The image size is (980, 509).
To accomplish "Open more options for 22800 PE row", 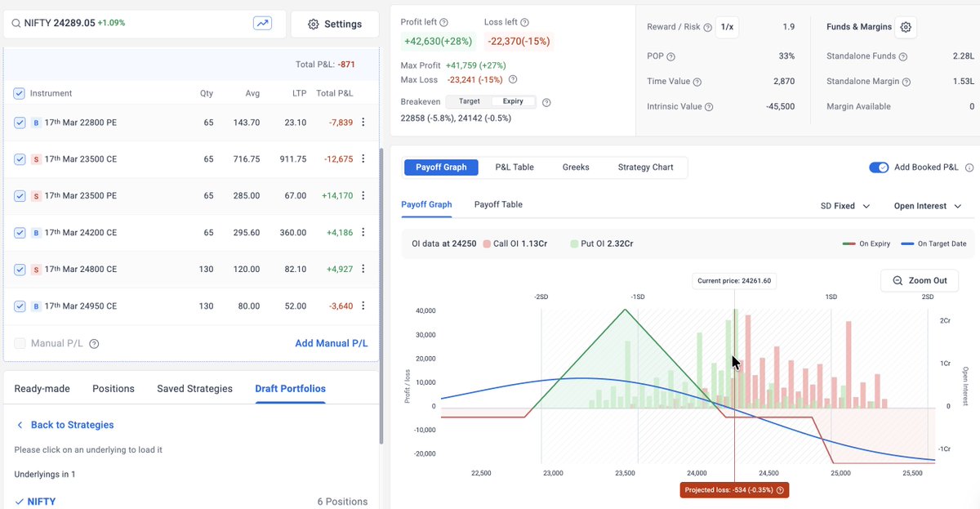I will [x=363, y=123].
